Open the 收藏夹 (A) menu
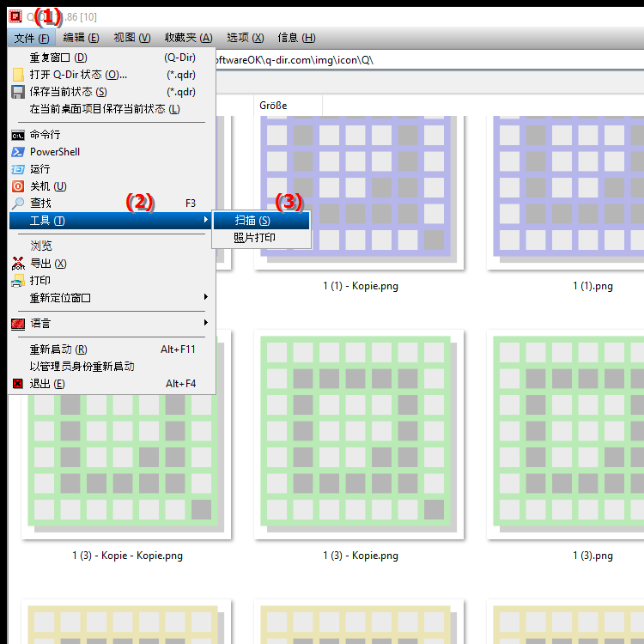 click(x=189, y=38)
